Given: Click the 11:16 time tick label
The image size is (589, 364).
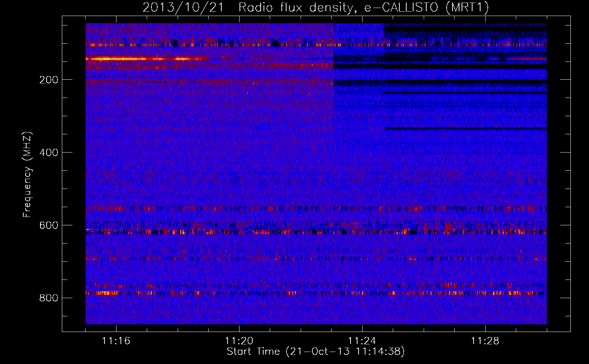Looking at the screenshot, I should coord(116,341).
